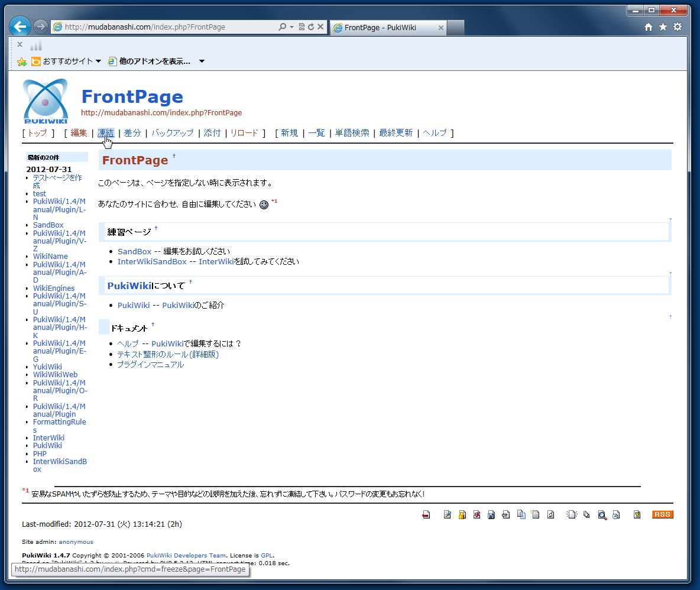Close the add-on toolbar with its X
This screenshot has height=590, width=700.
point(20,44)
